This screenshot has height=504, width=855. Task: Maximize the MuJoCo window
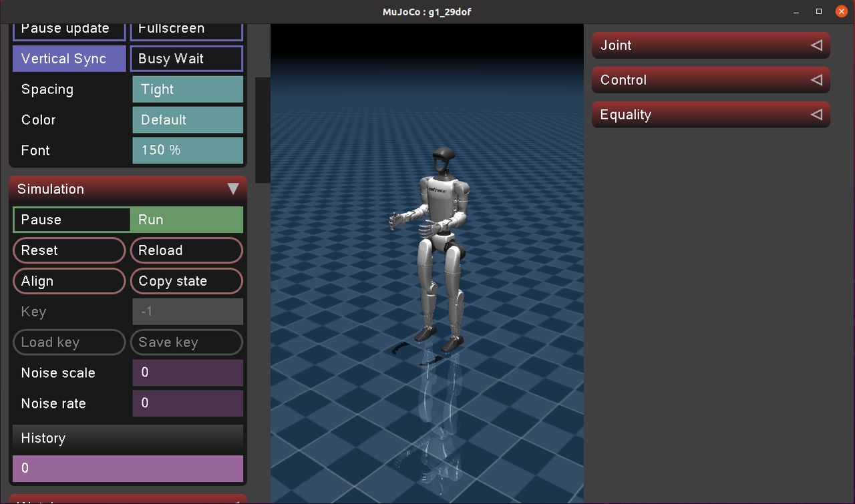pos(819,11)
